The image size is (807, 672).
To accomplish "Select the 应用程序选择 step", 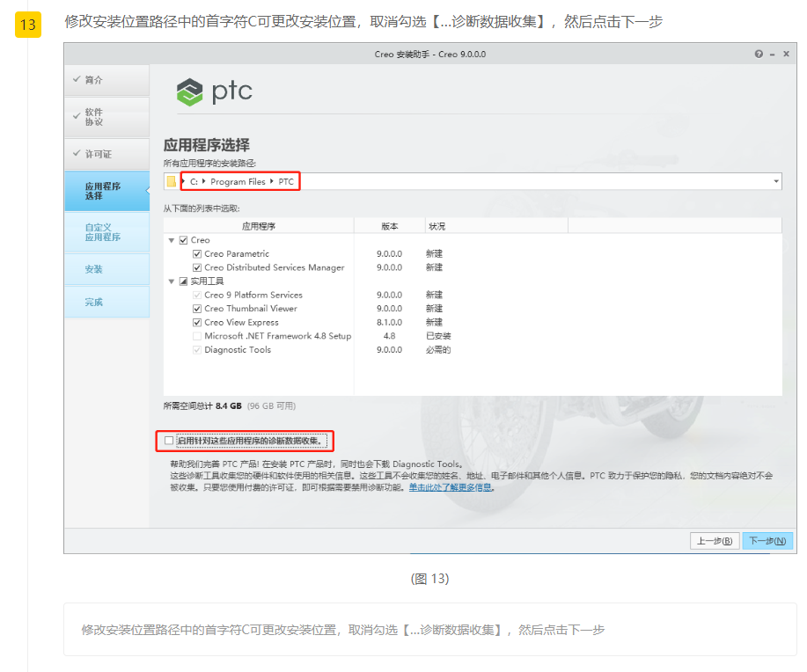I will (x=107, y=191).
